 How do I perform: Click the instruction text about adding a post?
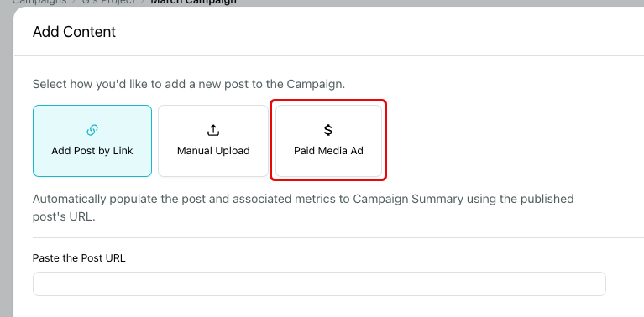[189, 85]
